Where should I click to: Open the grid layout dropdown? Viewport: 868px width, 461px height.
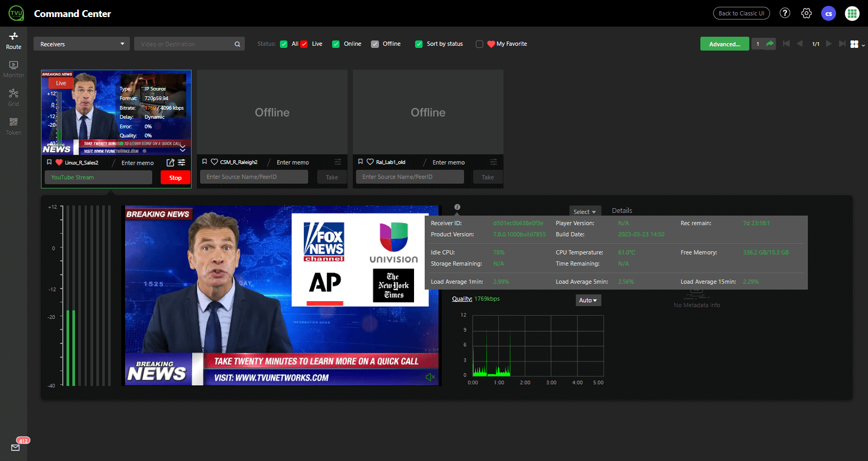[857, 44]
